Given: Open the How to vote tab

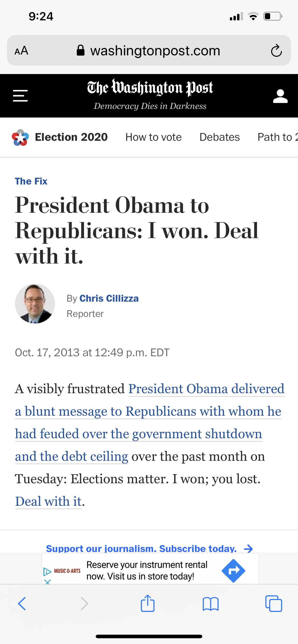Looking at the screenshot, I should [154, 137].
